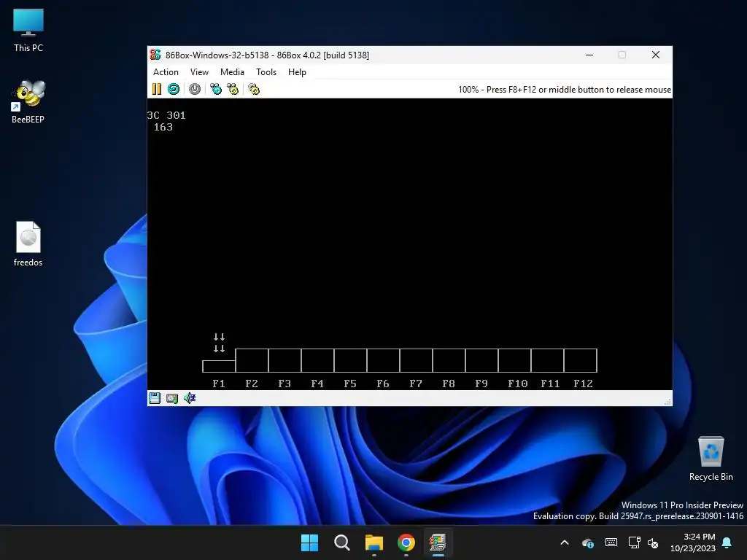This screenshot has width=747, height=560.
Task: Select the This PC desktop icon
Action: tap(28, 30)
